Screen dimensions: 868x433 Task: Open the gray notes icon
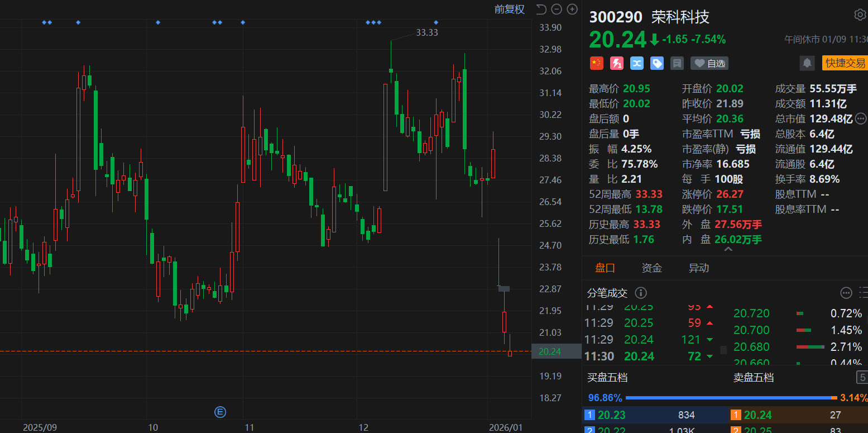677,63
